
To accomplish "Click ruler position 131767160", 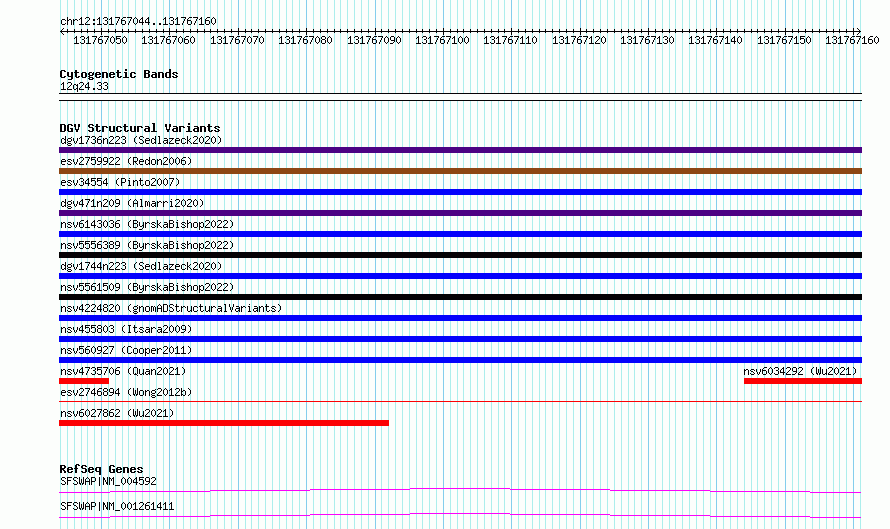I will (x=852, y=40).
